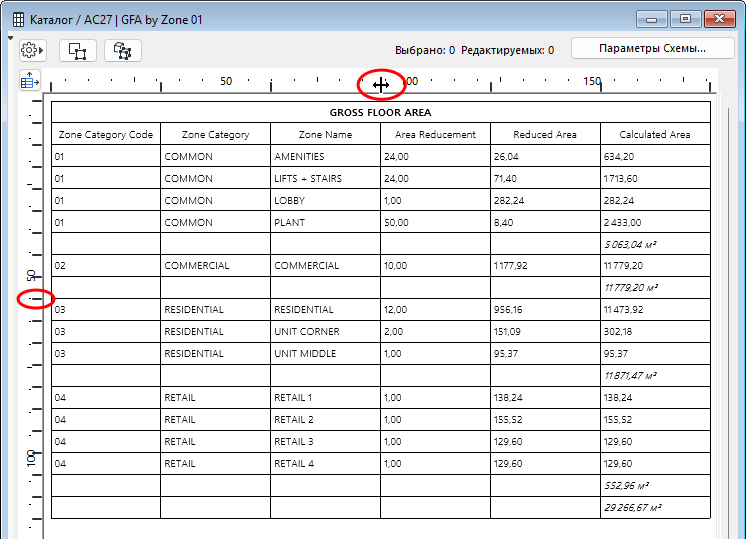Maximize the catalog window
Screen dimensions: 746x539
coord(685,19)
